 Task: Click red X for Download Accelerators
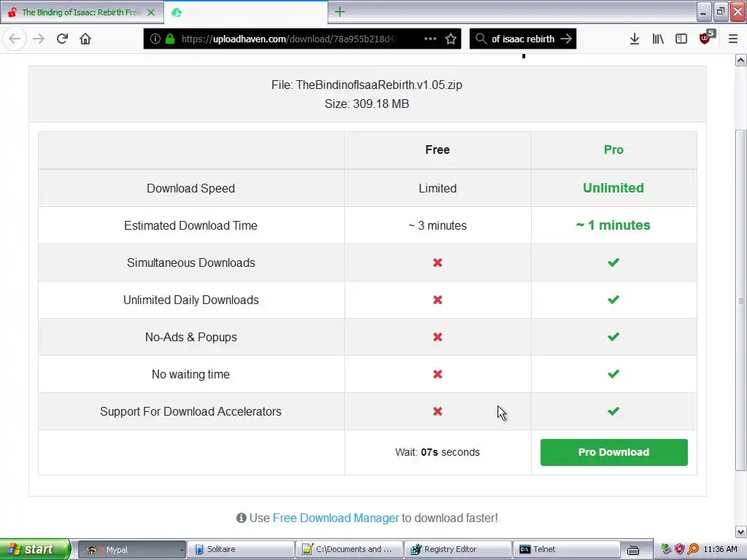[438, 411]
